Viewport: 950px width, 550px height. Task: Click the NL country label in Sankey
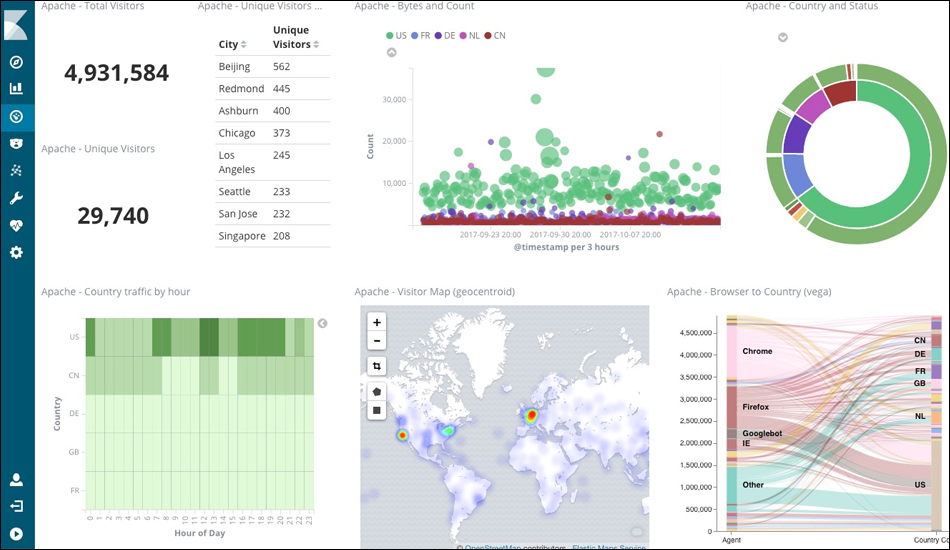point(920,416)
